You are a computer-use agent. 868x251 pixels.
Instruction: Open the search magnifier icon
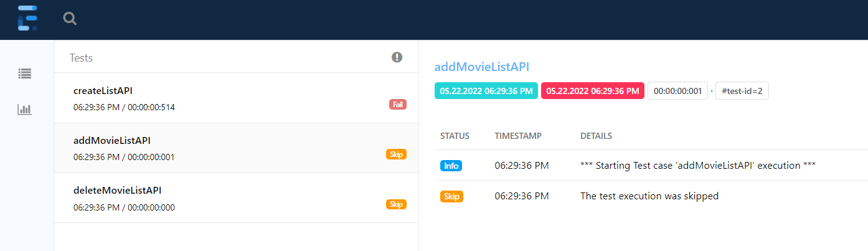click(70, 19)
